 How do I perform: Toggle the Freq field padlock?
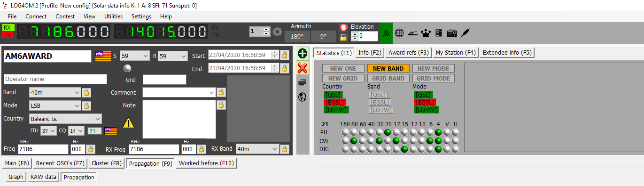click(91, 149)
